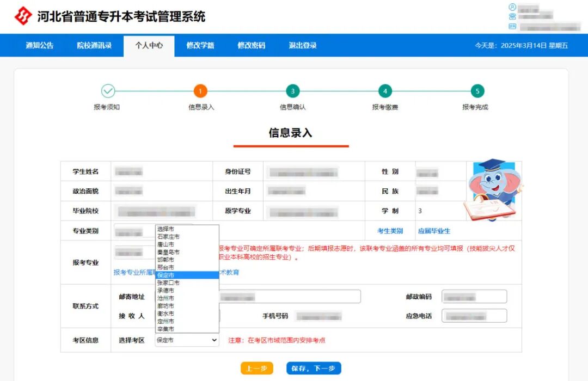
Task: Click the red diamond system logo
Action: 23,16
